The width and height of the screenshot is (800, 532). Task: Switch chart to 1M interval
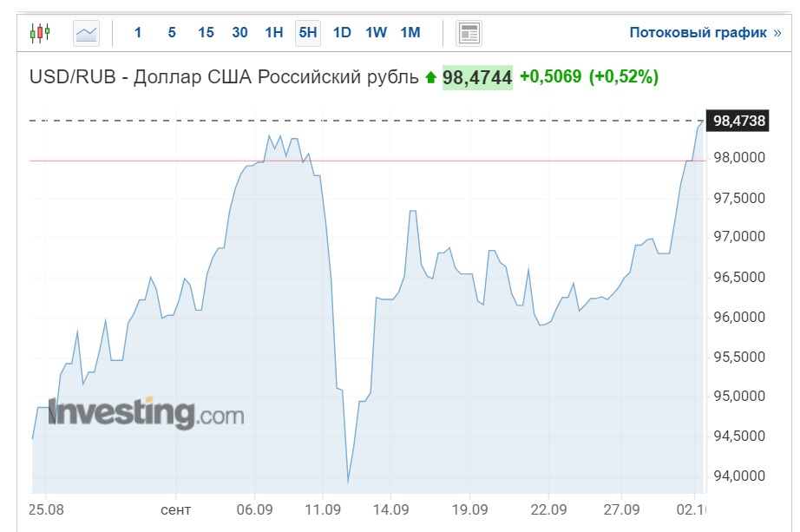click(x=410, y=33)
